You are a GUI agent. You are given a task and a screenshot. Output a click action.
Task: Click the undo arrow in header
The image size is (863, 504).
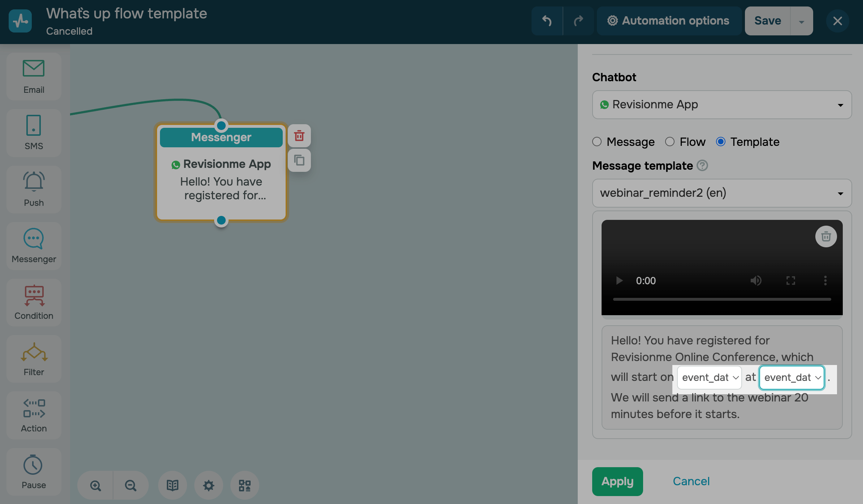point(547,21)
